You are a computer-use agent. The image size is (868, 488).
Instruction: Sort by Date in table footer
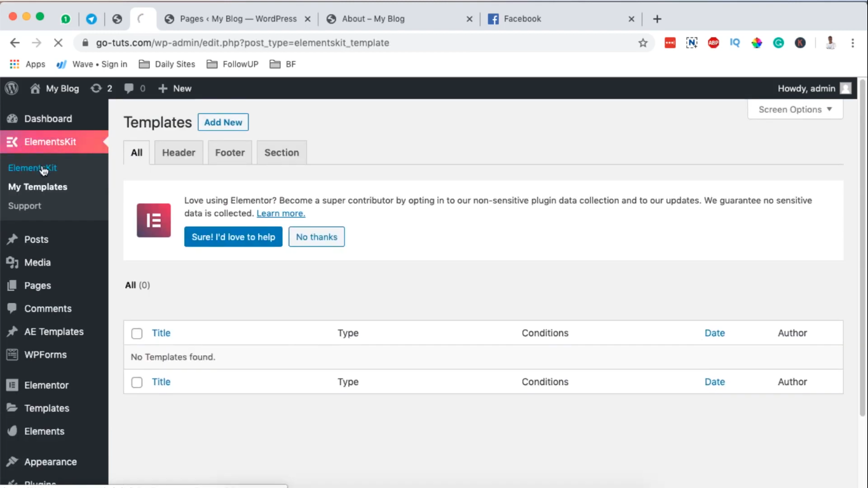[715, 382]
